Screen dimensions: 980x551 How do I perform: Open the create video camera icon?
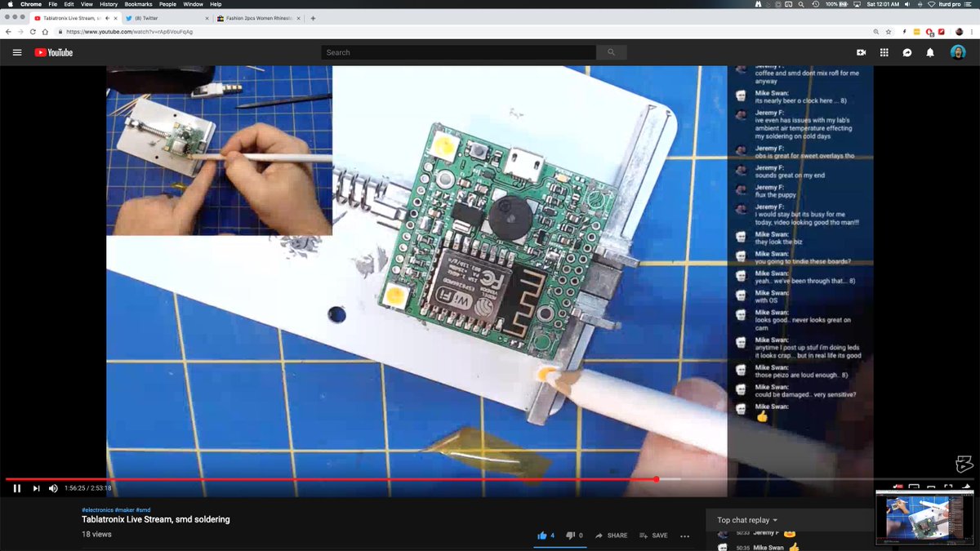(x=861, y=52)
